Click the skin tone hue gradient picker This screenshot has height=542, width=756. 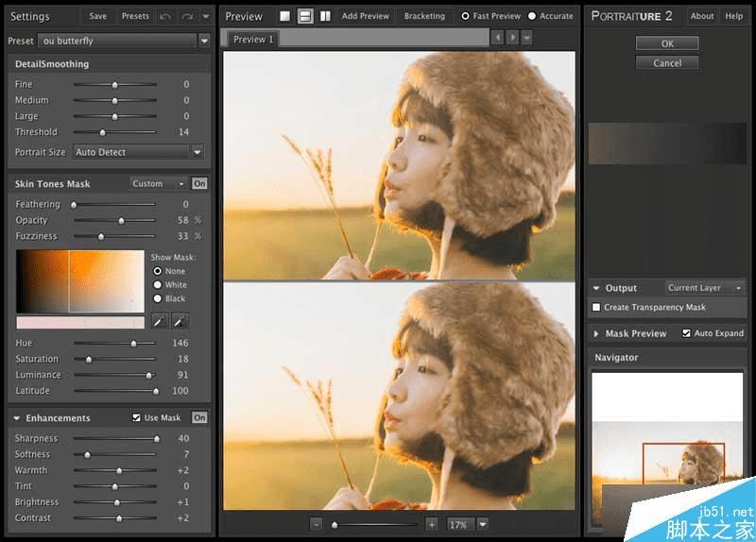80,281
